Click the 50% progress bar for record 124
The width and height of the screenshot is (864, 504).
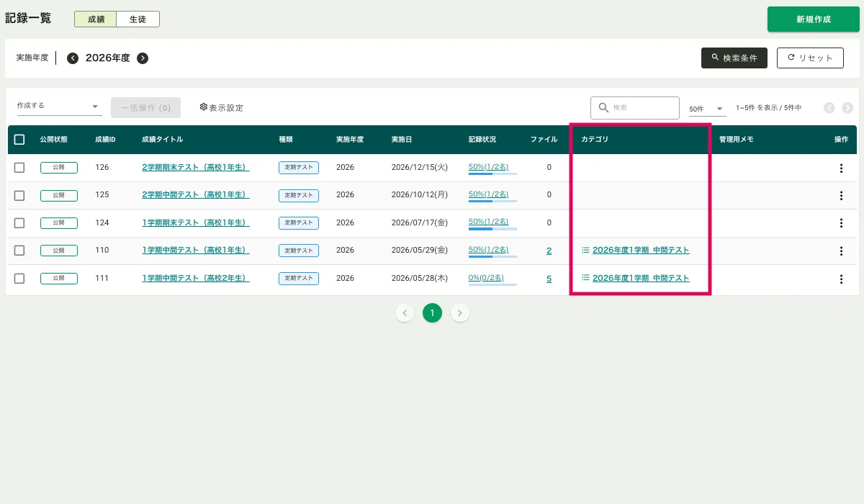(x=492, y=229)
